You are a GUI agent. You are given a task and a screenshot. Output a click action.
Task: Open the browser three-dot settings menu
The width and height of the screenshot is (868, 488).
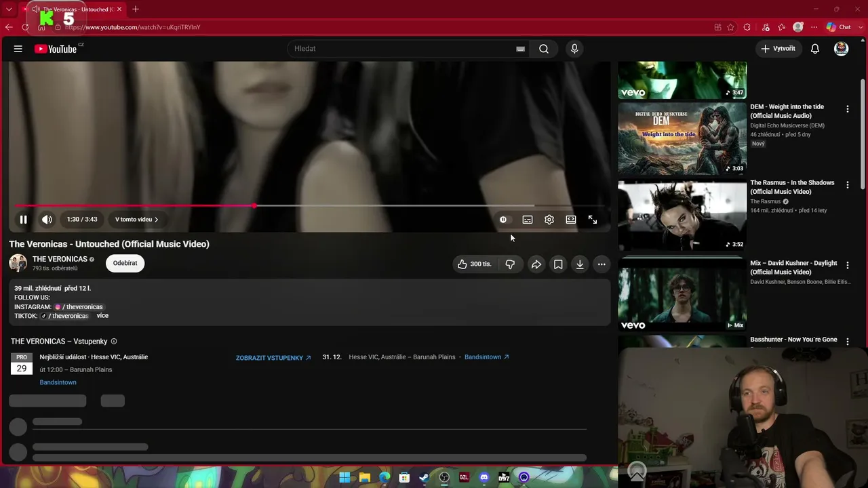point(814,27)
